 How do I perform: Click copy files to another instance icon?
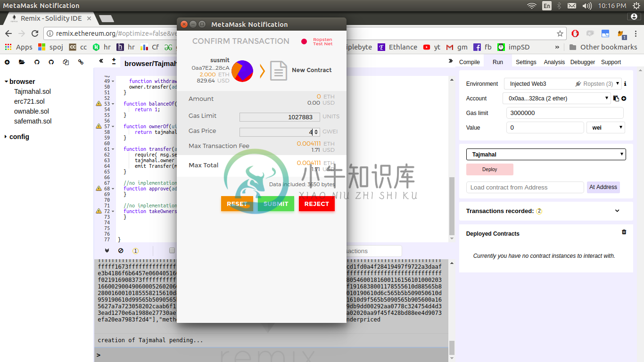[66, 62]
